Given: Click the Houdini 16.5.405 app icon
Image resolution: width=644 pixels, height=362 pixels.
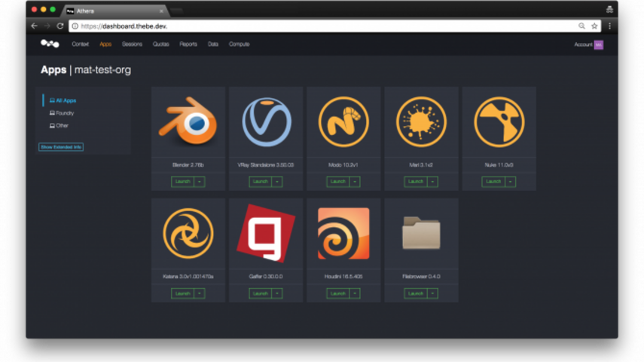Looking at the screenshot, I should (x=343, y=233).
